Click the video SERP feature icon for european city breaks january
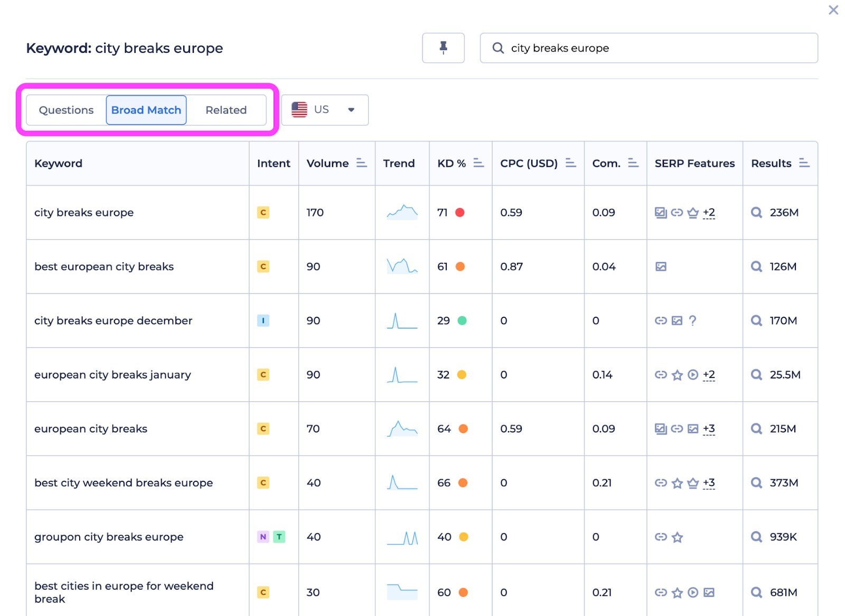This screenshot has width=845, height=616. pyautogui.click(x=692, y=375)
